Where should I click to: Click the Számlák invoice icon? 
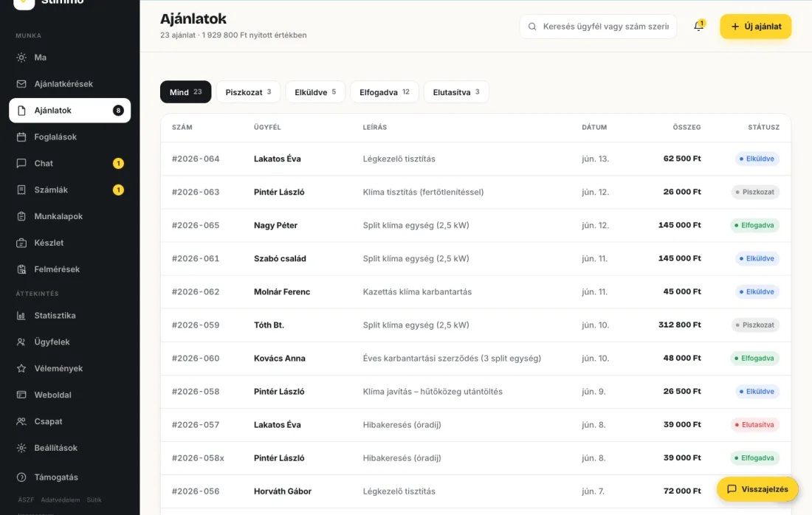[21, 190]
